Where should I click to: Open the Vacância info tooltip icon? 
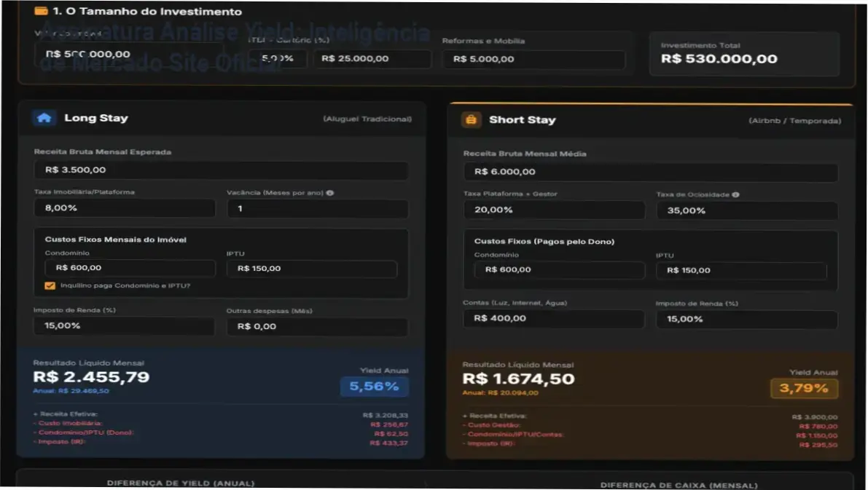pos(330,193)
